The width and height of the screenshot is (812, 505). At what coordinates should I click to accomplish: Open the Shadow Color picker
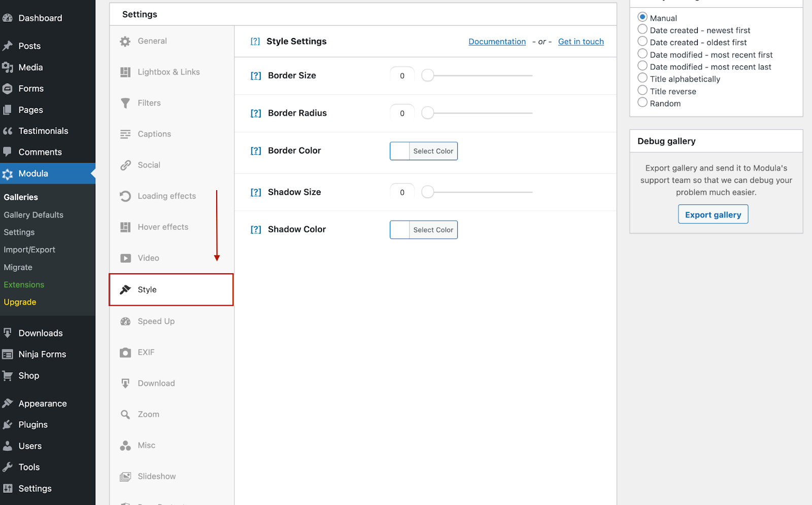point(424,230)
